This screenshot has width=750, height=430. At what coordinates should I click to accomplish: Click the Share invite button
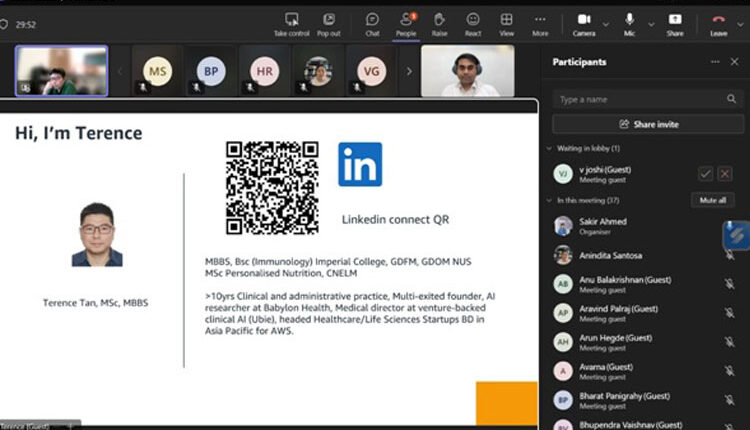point(647,124)
